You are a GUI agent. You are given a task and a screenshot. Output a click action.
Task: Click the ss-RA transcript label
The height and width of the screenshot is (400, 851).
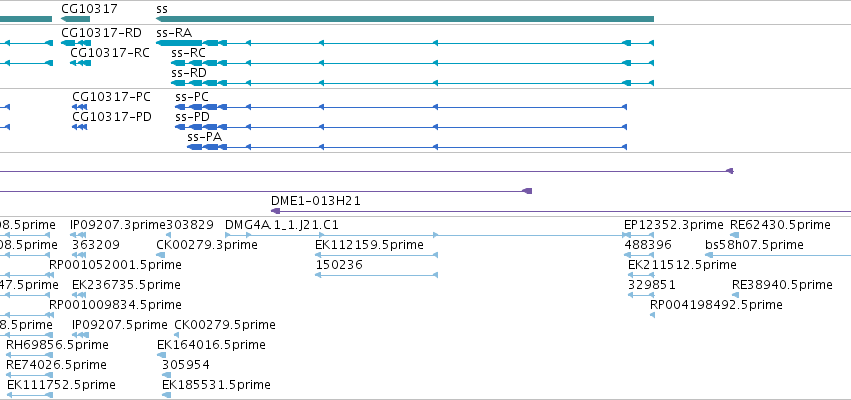(174, 33)
